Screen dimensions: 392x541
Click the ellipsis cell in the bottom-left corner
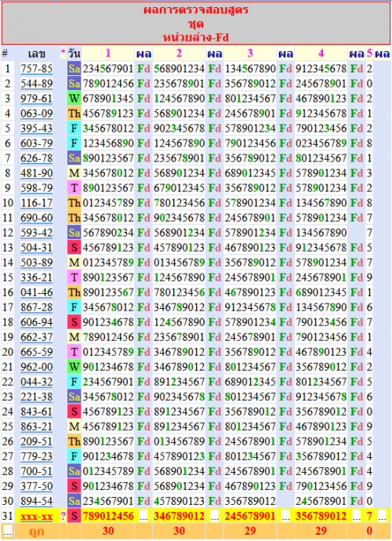[x=8, y=532]
